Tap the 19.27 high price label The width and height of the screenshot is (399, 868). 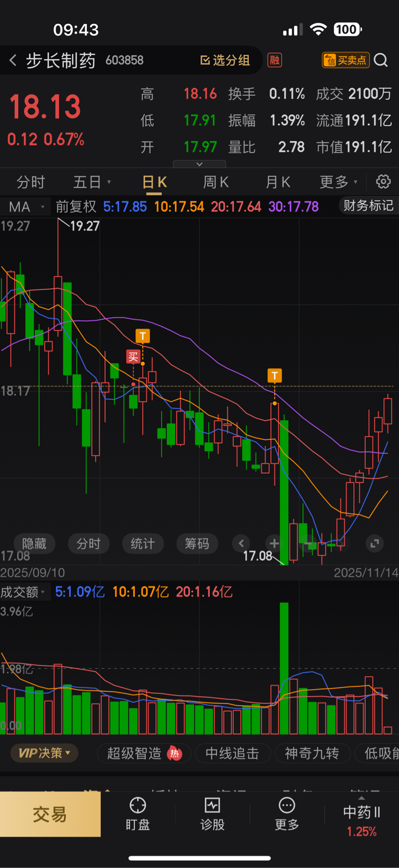click(x=85, y=226)
